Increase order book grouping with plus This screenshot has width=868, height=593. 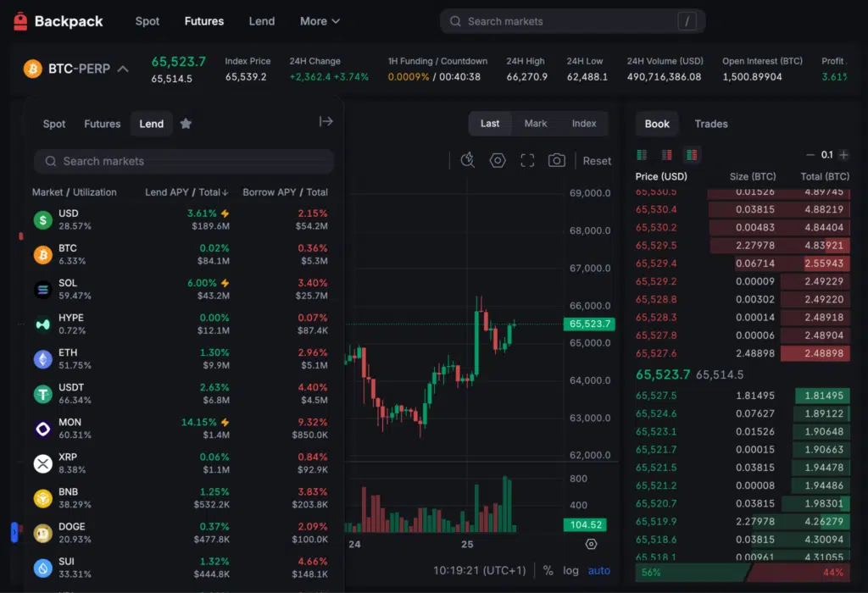(845, 155)
